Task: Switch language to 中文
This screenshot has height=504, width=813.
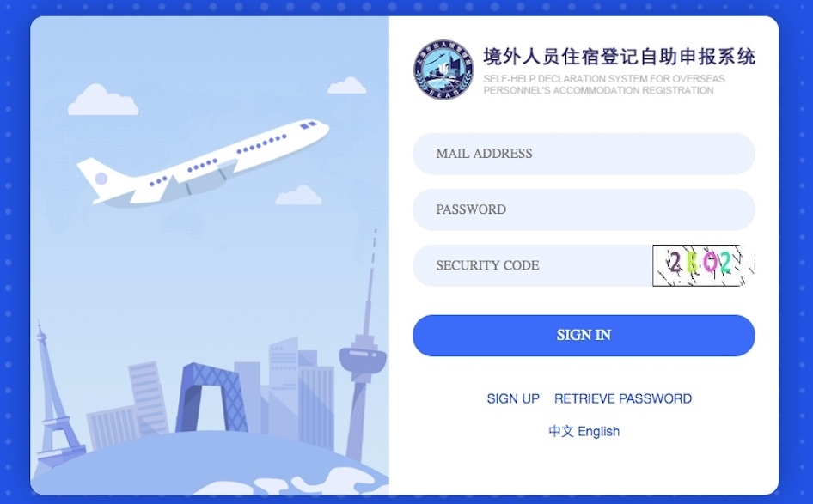Action: click(561, 431)
